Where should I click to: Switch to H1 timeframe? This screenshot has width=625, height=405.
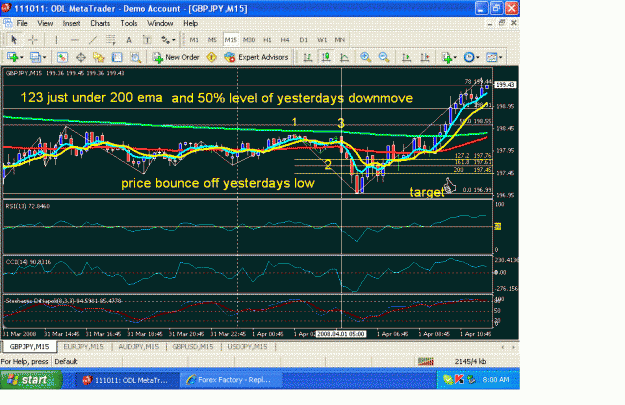267,39
